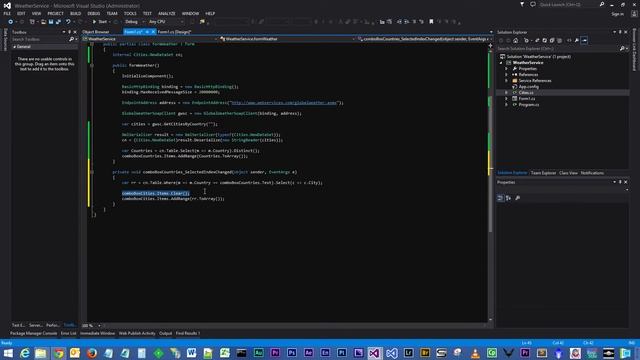This screenshot has width=640, height=360.
Task: Click the Home icon in Solution Explorer
Action: pyautogui.click(x=516, y=40)
